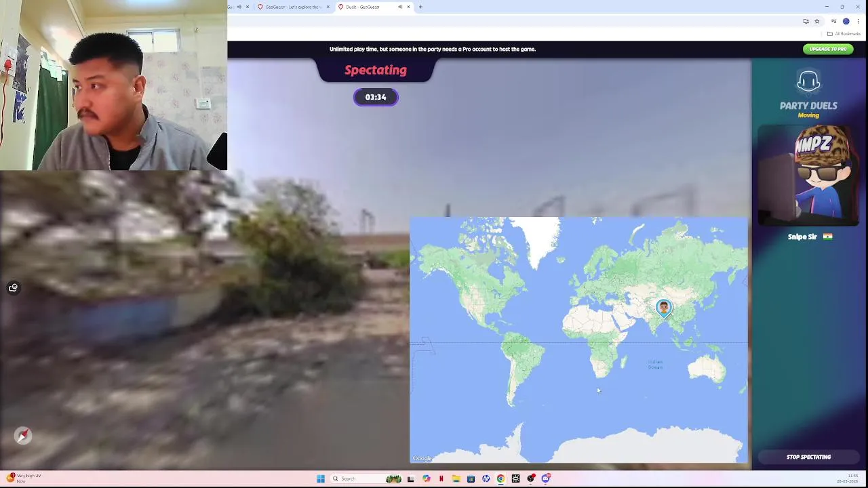
Task: Switch to the Duels - GeoGuessr tab
Action: (375, 7)
